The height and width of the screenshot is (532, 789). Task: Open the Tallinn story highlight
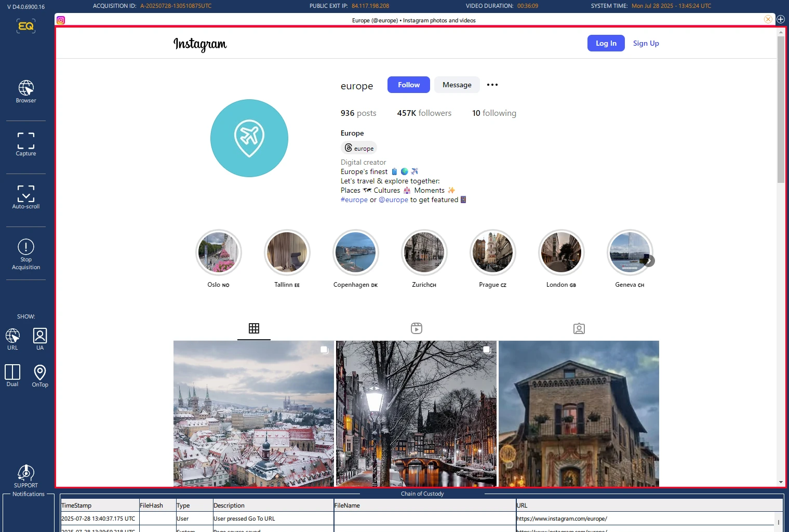tap(287, 252)
